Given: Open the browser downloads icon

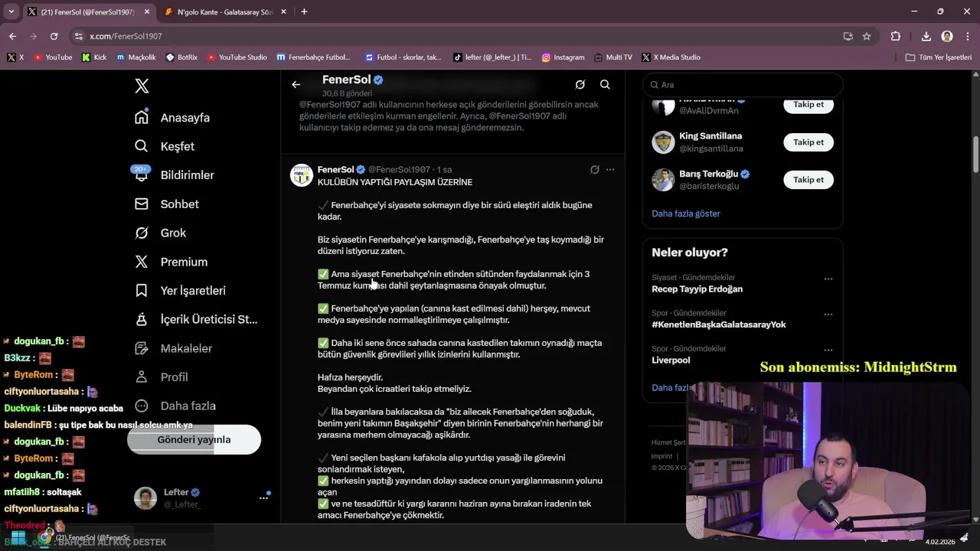Looking at the screenshot, I should coord(926,36).
